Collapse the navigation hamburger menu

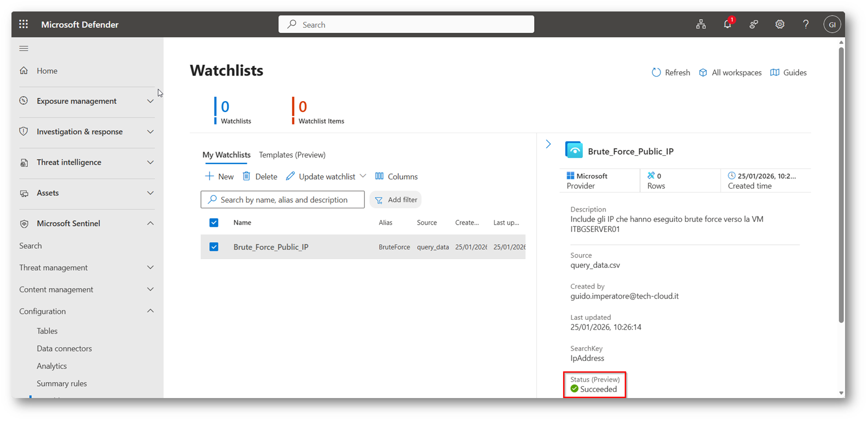click(x=23, y=49)
